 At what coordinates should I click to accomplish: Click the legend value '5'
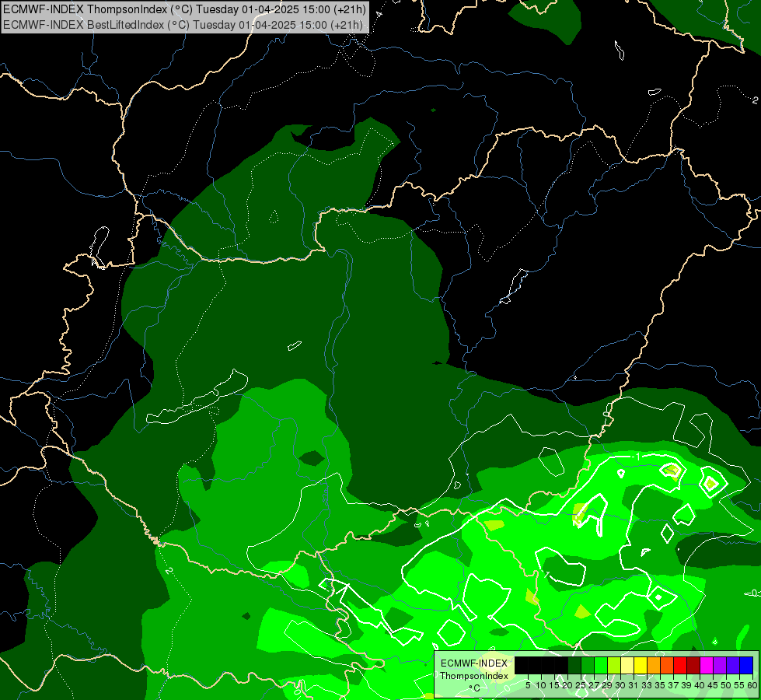[x=528, y=685]
